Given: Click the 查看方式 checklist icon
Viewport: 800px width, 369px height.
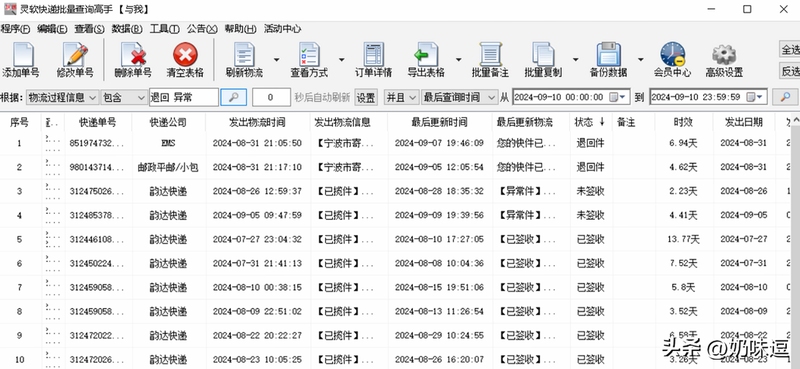Looking at the screenshot, I should click(x=309, y=55).
